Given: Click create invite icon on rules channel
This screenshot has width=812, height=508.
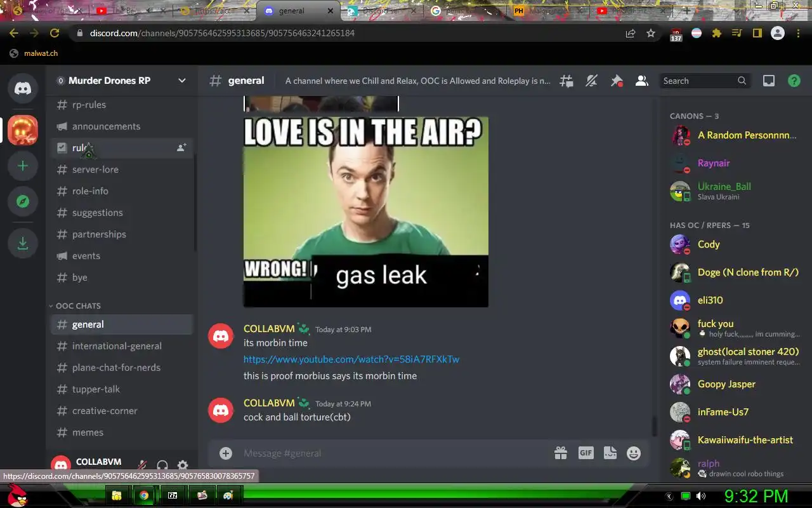Looking at the screenshot, I should coord(181,147).
